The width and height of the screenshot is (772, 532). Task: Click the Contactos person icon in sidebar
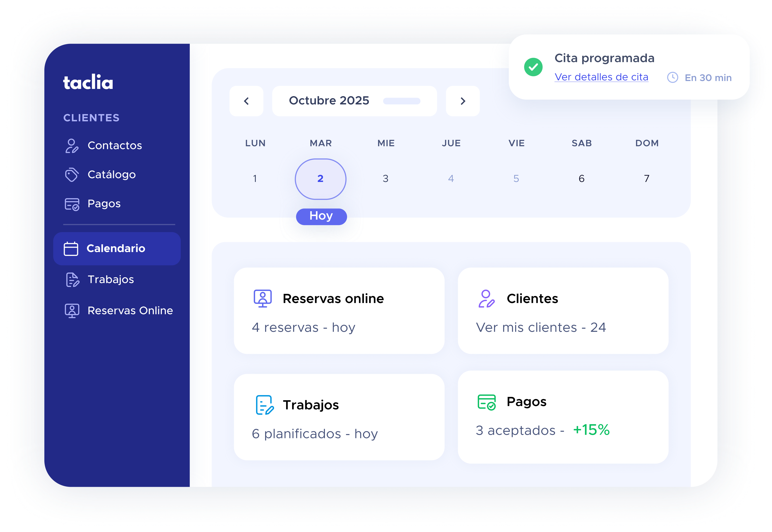(72, 146)
